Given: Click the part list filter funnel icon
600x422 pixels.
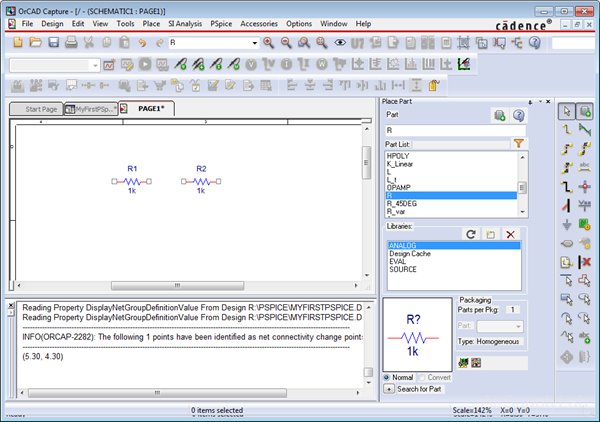Looking at the screenshot, I should [x=519, y=144].
